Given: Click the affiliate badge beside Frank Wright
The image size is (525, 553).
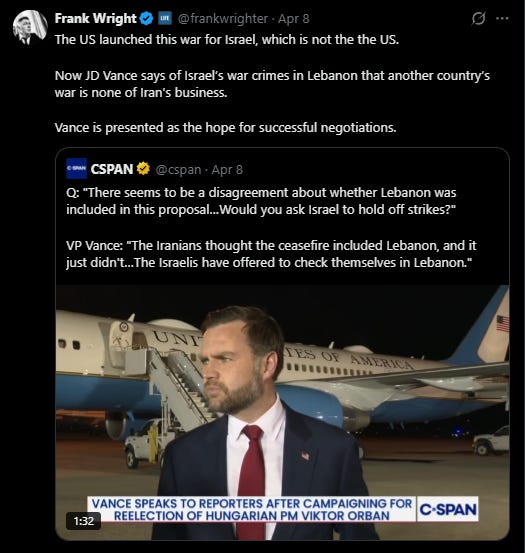Looking at the screenshot, I should tap(164, 18).
